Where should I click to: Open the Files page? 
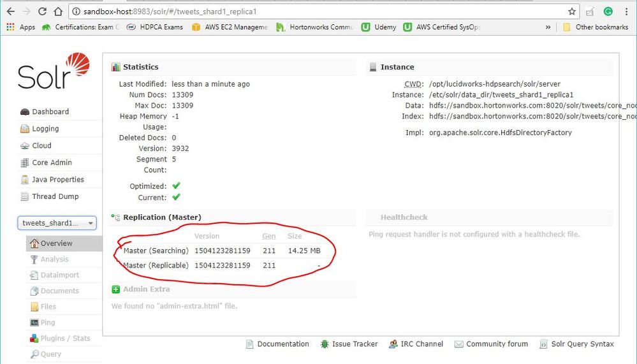[48, 307]
